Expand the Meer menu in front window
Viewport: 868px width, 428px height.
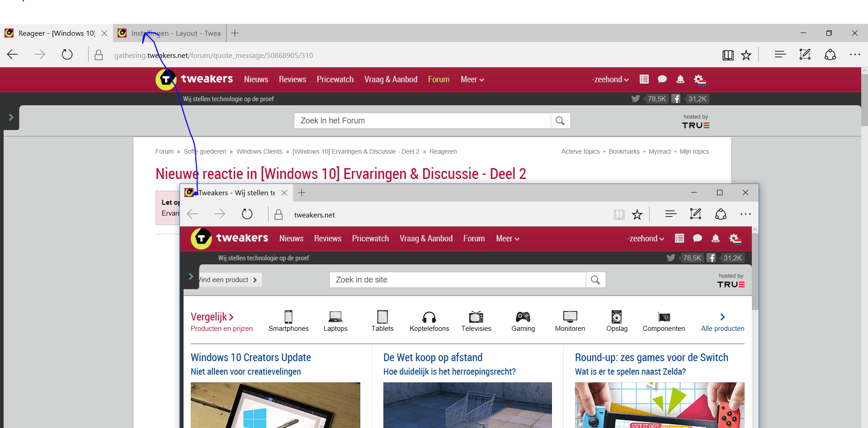[x=508, y=239]
